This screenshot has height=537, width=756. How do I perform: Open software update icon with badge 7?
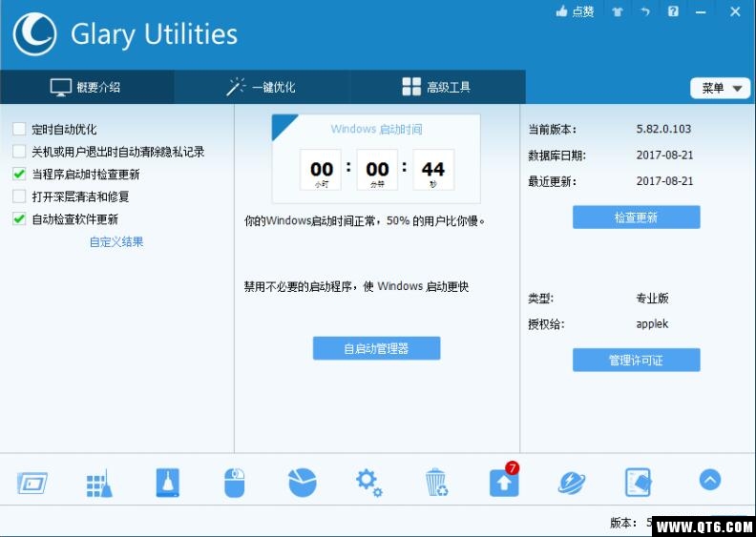tap(504, 481)
